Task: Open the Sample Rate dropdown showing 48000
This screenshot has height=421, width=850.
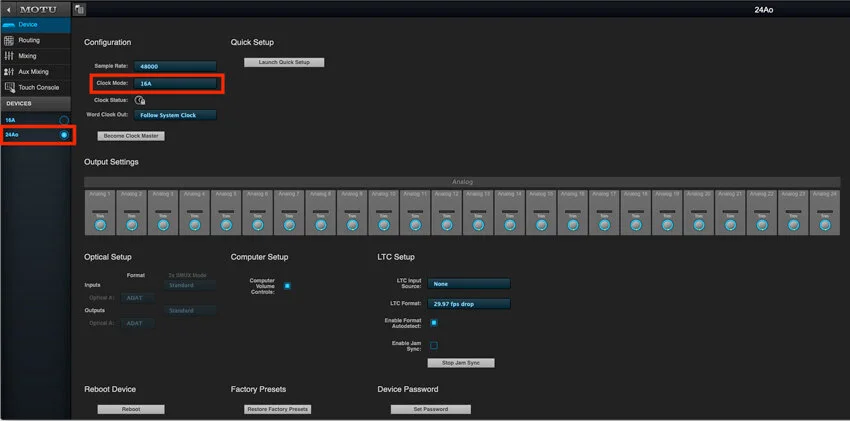Action: coord(175,66)
